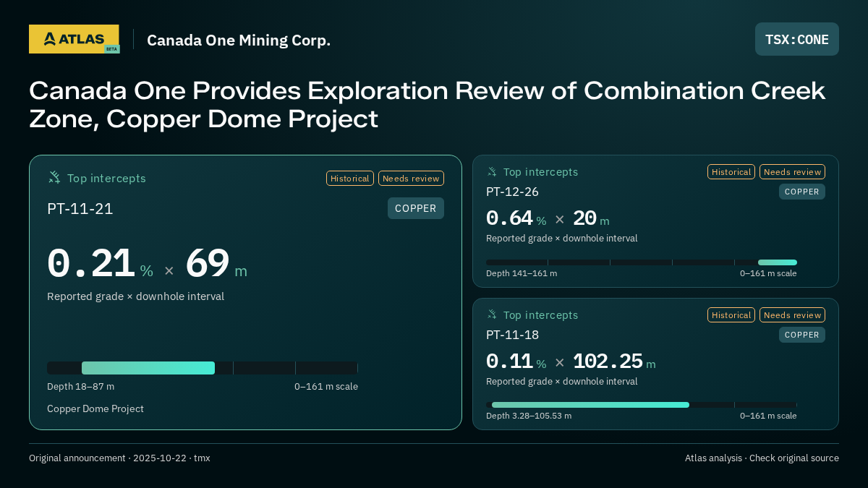The height and width of the screenshot is (488, 868).
Task: Click the 20 m interval value
Action: click(591, 218)
